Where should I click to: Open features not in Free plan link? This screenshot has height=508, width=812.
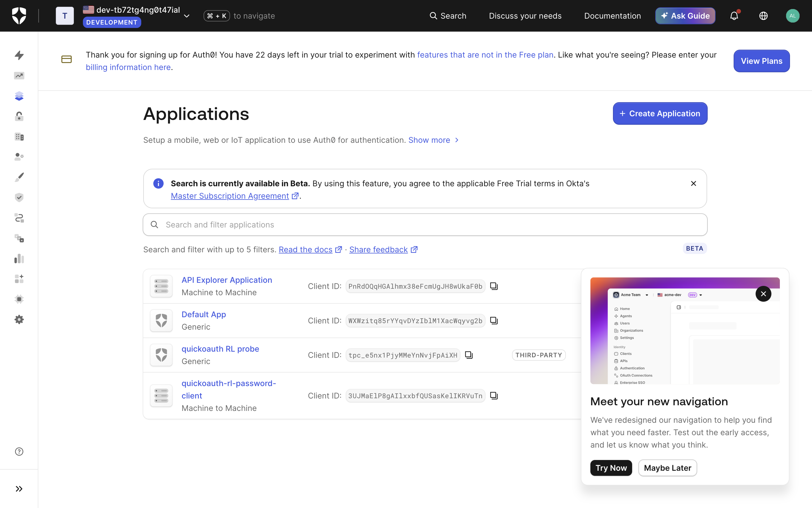(x=485, y=55)
